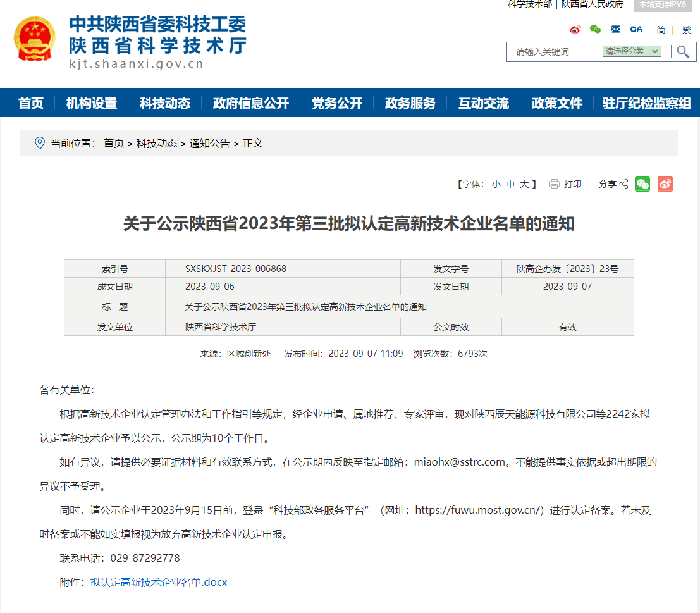Click the magnifying glass search icon
The height and width of the screenshot is (613, 700).
coord(683,51)
